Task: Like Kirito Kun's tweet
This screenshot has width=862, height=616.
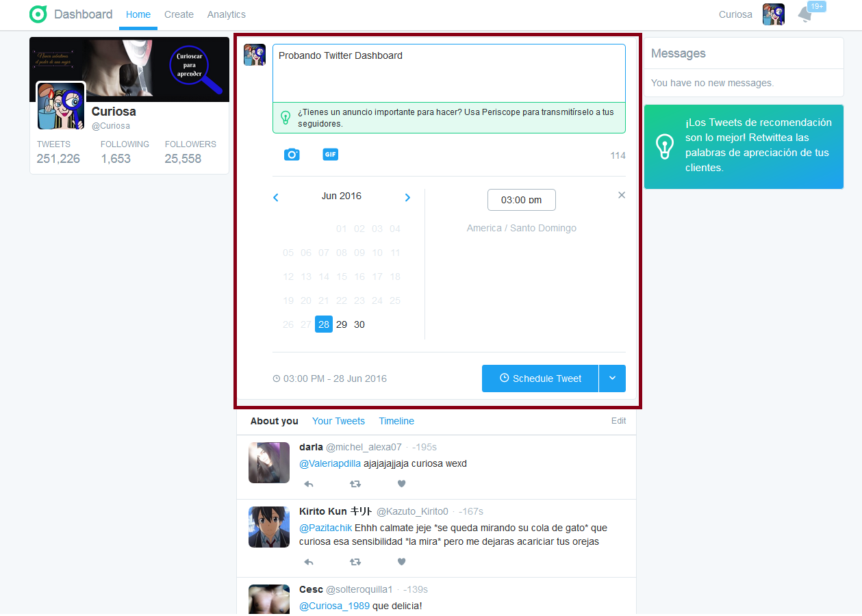Action: (401, 561)
